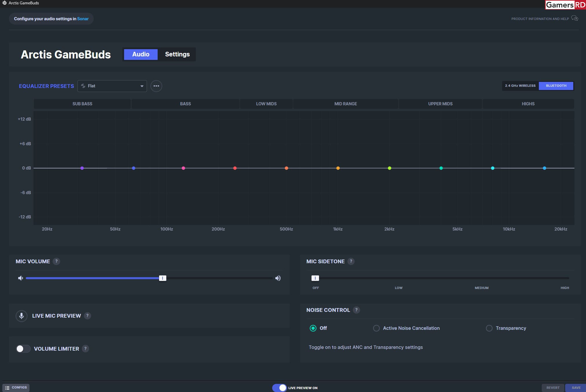Click the mute speaker icon on mic volume slider

click(x=20, y=278)
